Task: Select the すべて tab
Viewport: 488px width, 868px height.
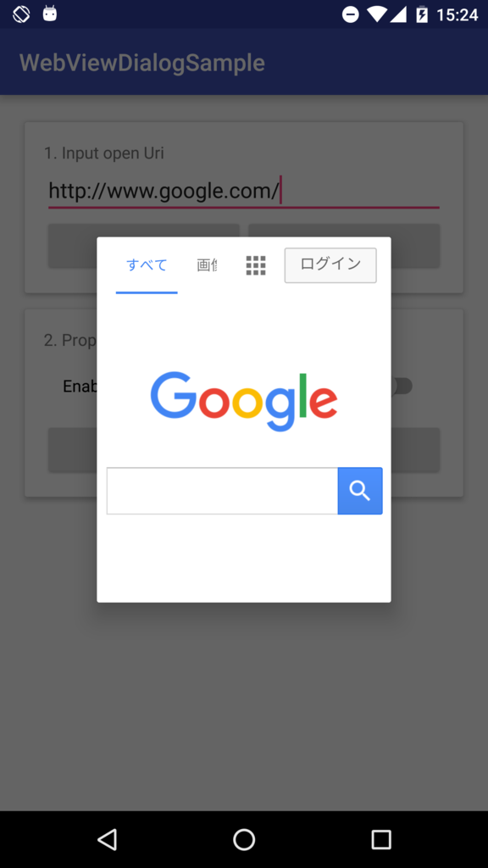Action: click(147, 265)
